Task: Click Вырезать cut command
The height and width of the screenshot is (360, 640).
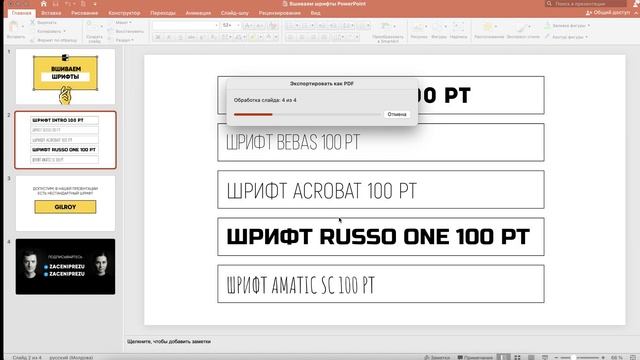Action: pos(44,22)
